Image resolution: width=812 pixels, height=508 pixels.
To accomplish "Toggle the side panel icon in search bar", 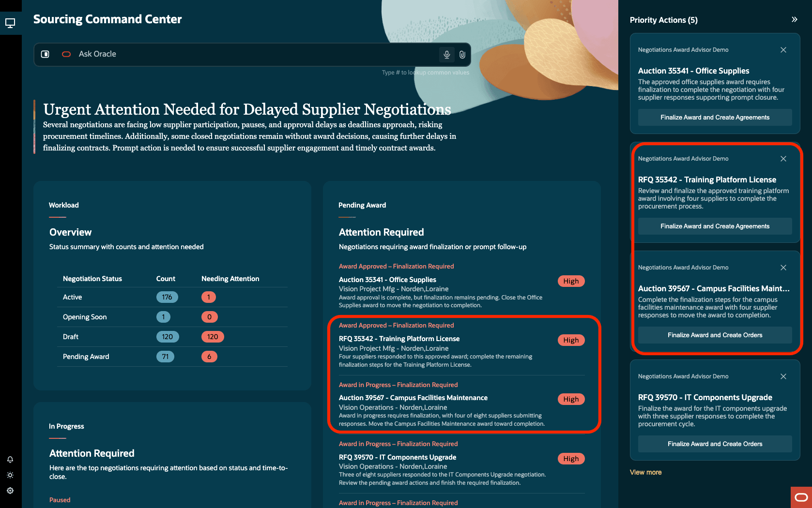I will 45,54.
